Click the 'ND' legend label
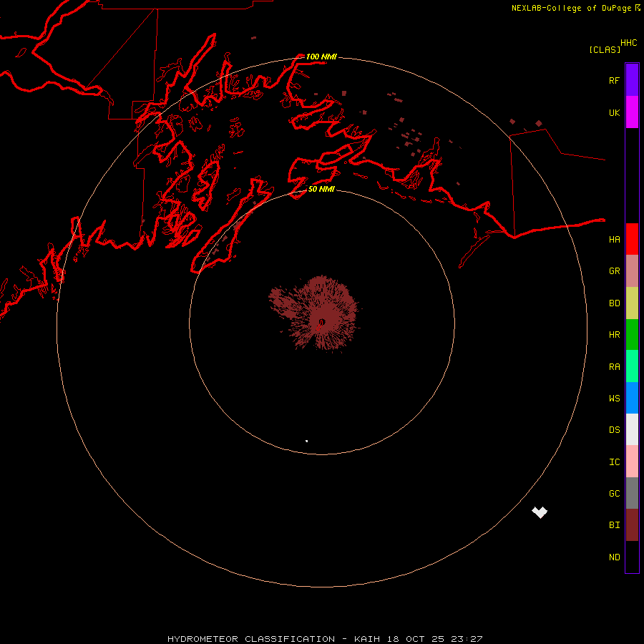This screenshot has width=644, height=644. click(x=614, y=557)
